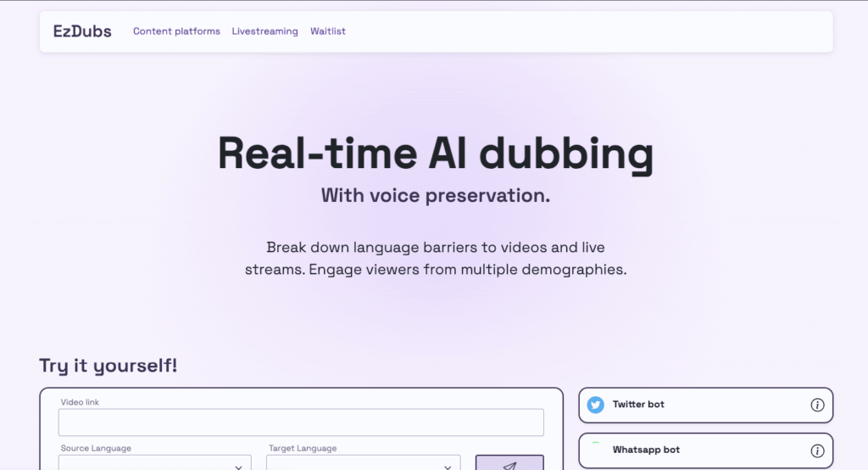Open the Target Language dropdown
This screenshot has width=868, height=470.
coord(363,463)
